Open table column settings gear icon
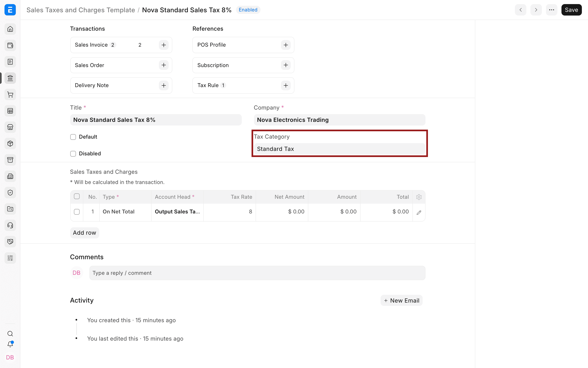588x368 pixels. (419, 197)
